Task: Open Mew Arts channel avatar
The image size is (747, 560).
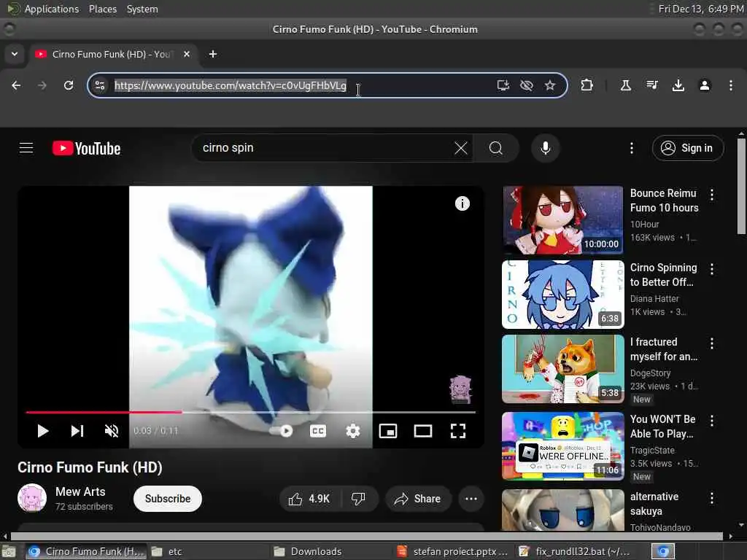Action: [32, 499]
